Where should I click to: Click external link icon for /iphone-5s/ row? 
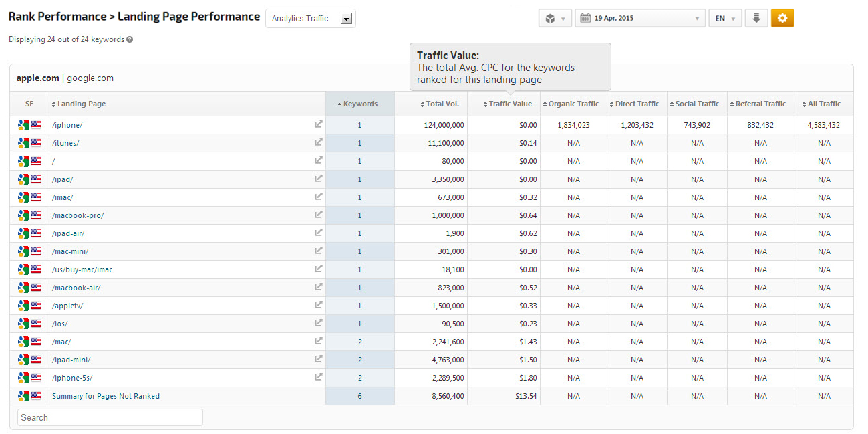click(319, 377)
